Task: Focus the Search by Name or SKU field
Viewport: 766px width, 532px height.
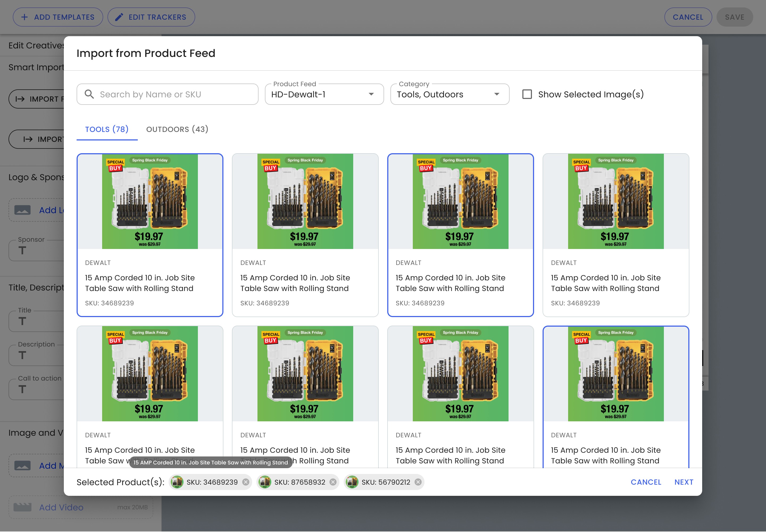Action: pos(167,94)
